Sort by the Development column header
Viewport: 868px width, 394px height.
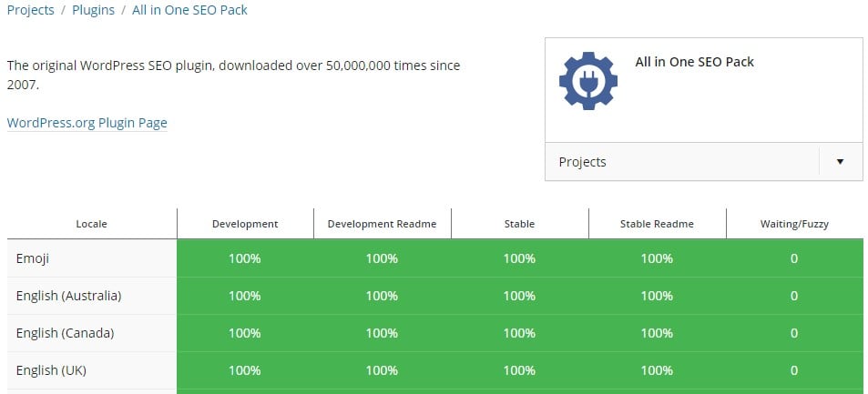point(245,224)
